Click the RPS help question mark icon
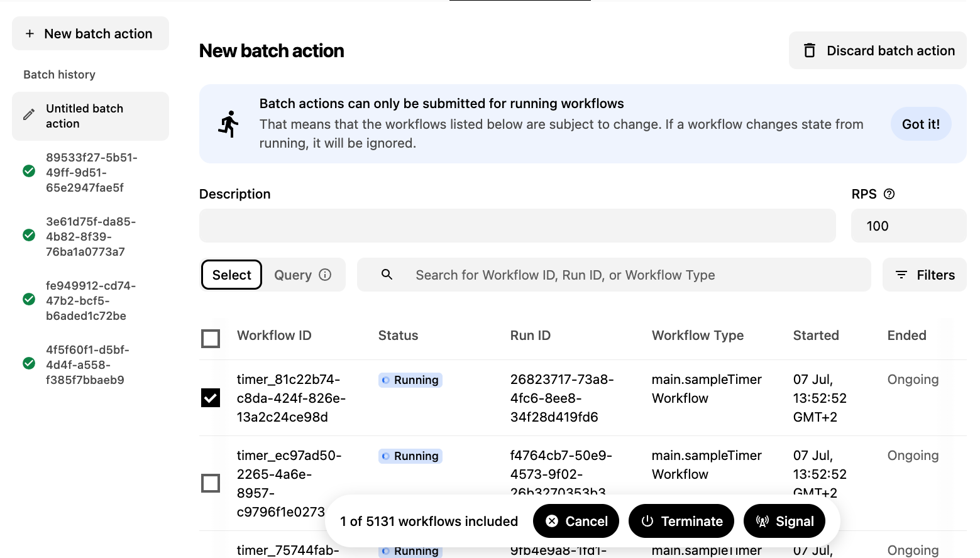The width and height of the screenshot is (980, 558). tap(889, 194)
